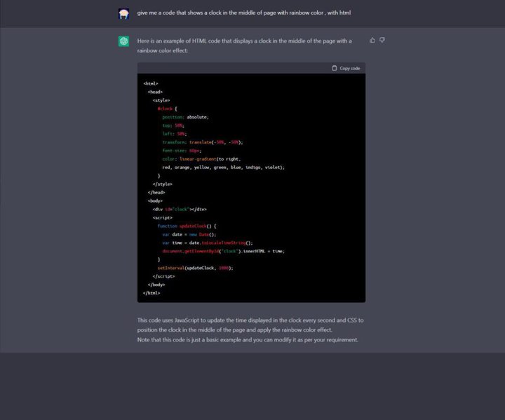Click the code line '<html>' at top
Viewport: 505px width, 420px height.
151,83
